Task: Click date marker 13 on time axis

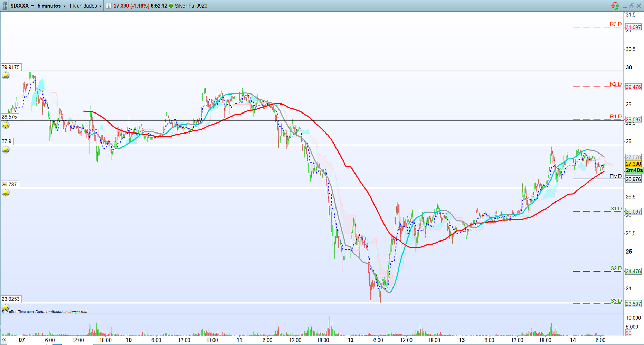Action: coord(462,340)
